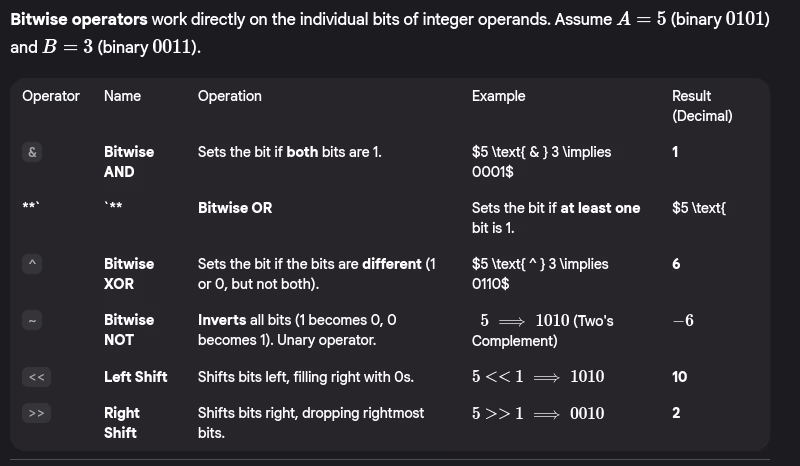Click the Operation column header
This screenshot has width=800, height=466.
pyautogui.click(x=230, y=96)
